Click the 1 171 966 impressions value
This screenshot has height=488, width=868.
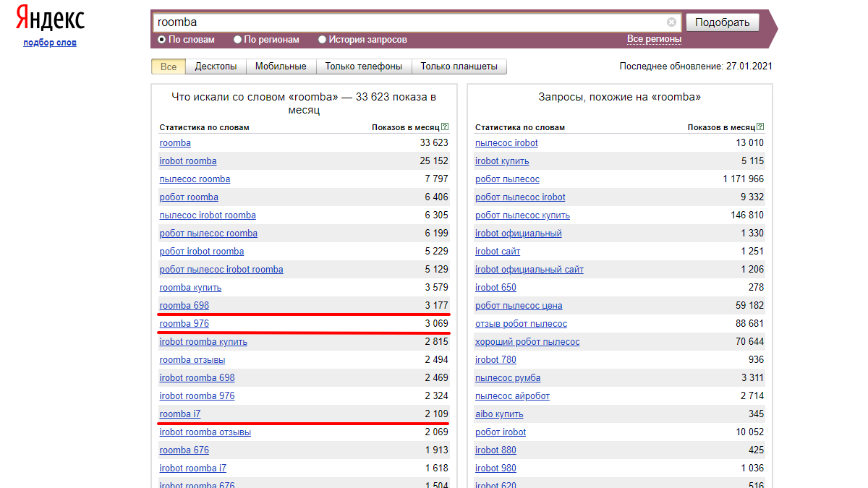click(x=743, y=179)
